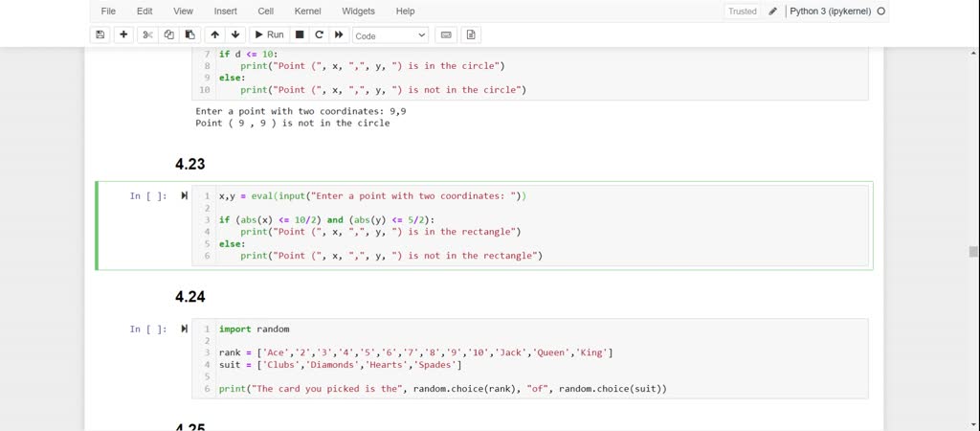Image resolution: width=980 pixels, height=431 pixels.
Task: Run the 4.23 cell via its run icon
Action: (x=184, y=195)
